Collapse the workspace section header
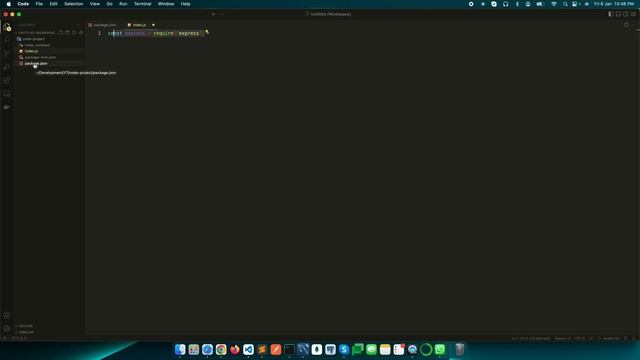Screen dimensions: 640x360 [37, 32]
